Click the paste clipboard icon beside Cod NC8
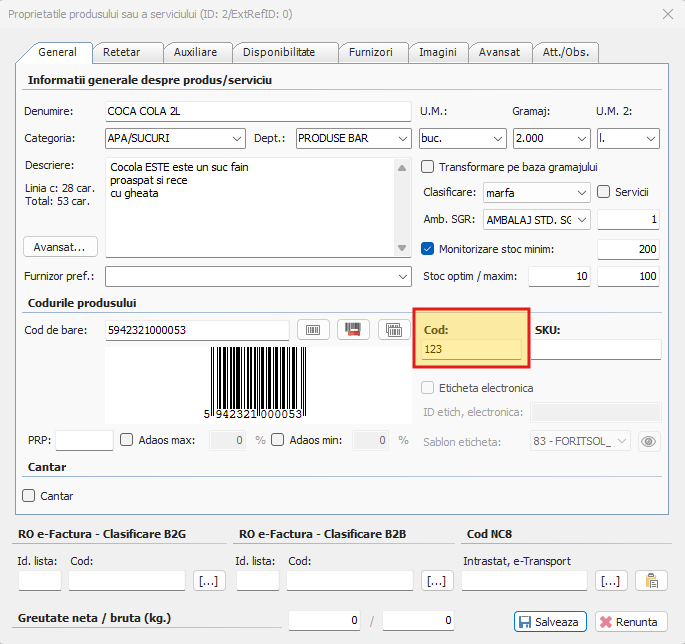Viewport: 685px width, 644px height. (x=651, y=580)
